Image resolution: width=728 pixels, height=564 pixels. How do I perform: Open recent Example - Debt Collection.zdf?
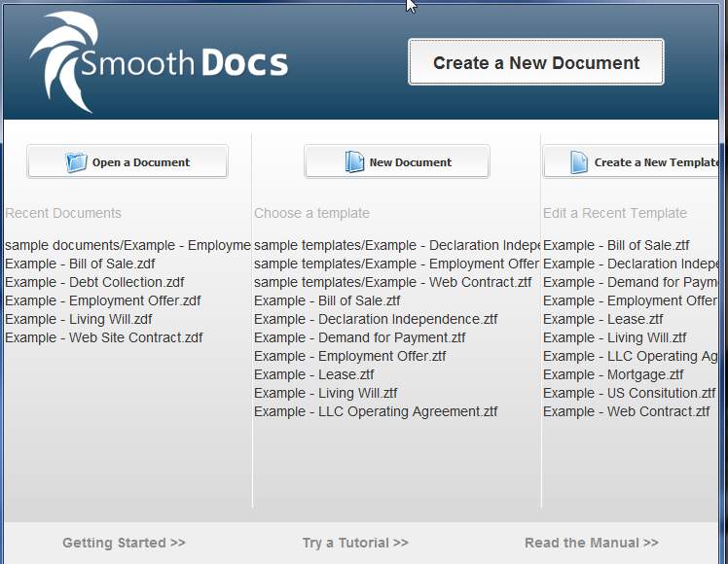pos(94,282)
